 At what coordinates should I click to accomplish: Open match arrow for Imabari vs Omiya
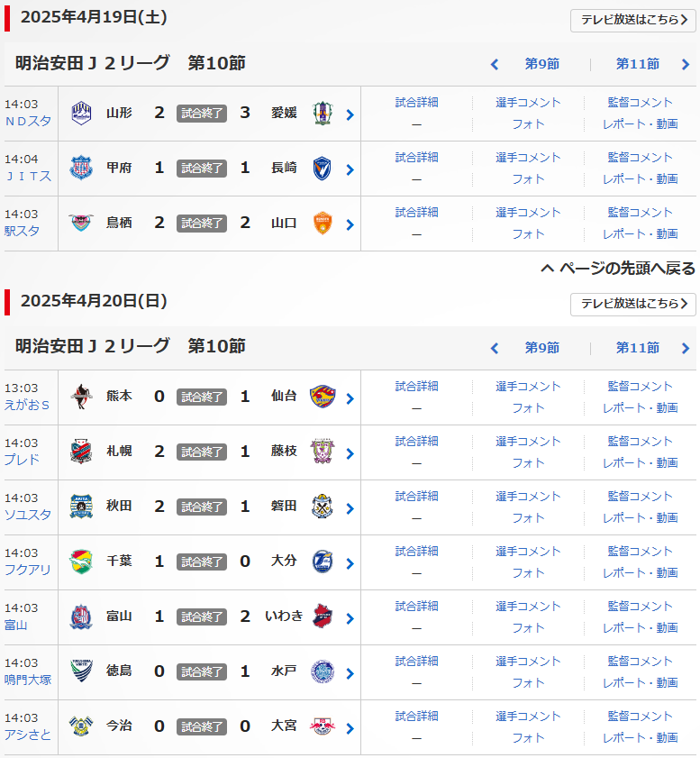coord(350,727)
